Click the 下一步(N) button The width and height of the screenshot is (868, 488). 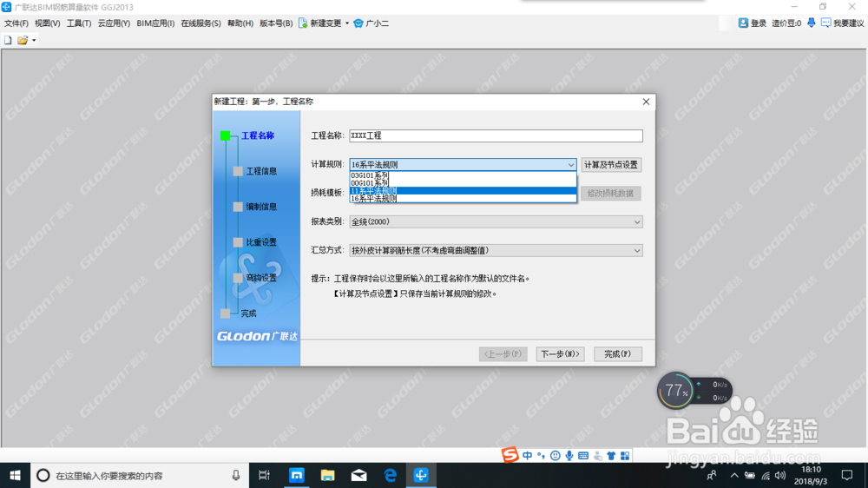click(560, 354)
